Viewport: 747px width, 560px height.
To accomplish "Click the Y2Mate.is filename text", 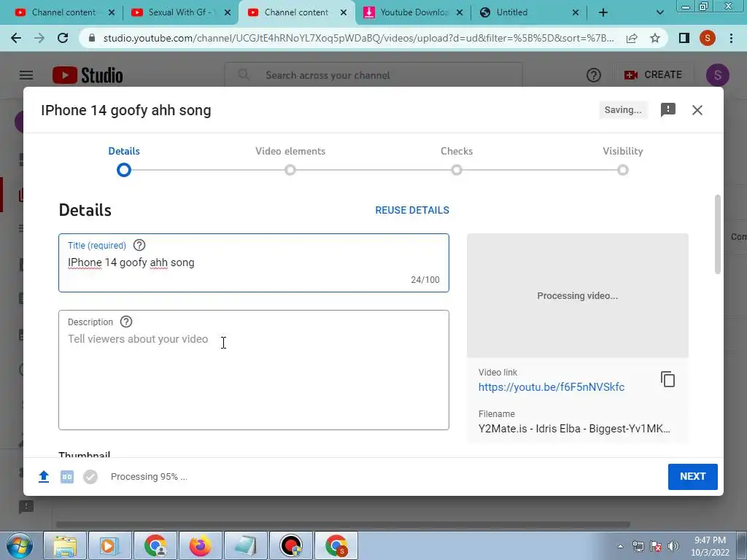I will tap(574, 429).
